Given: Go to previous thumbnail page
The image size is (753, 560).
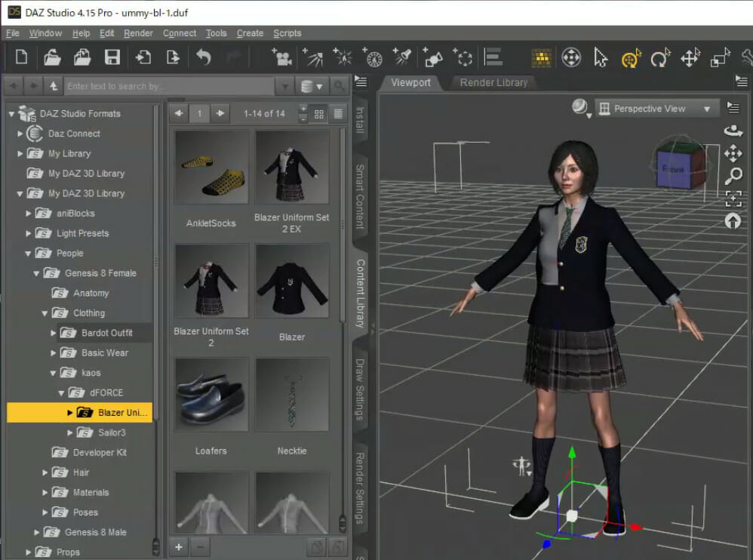Looking at the screenshot, I should click(x=179, y=114).
